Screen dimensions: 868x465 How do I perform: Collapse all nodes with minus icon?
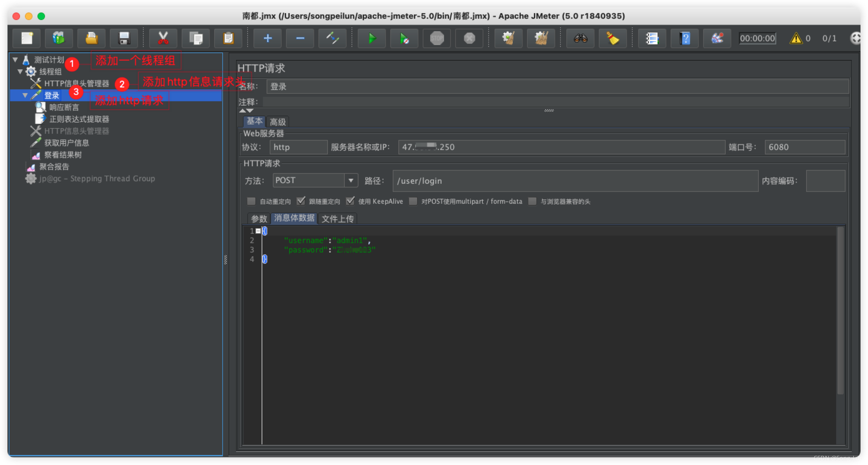tap(300, 38)
